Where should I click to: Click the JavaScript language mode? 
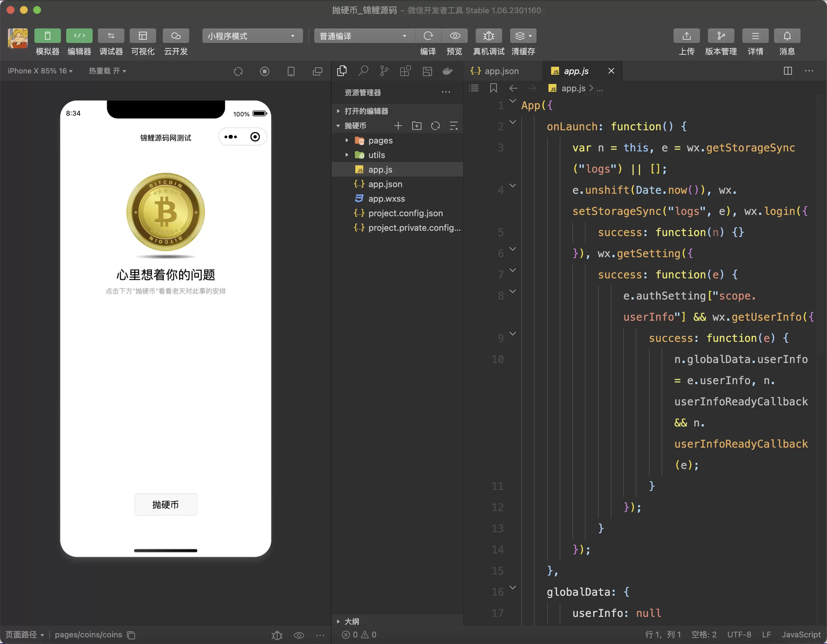click(x=801, y=634)
